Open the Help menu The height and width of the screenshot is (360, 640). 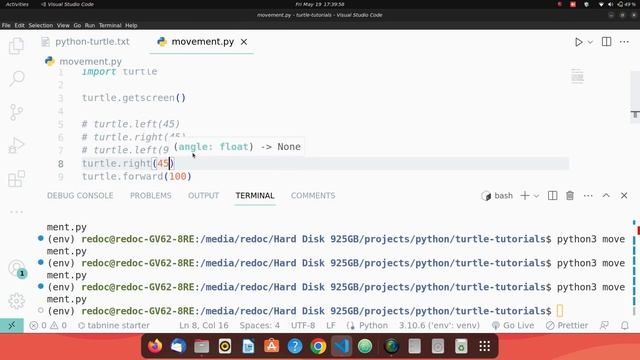click(x=131, y=25)
